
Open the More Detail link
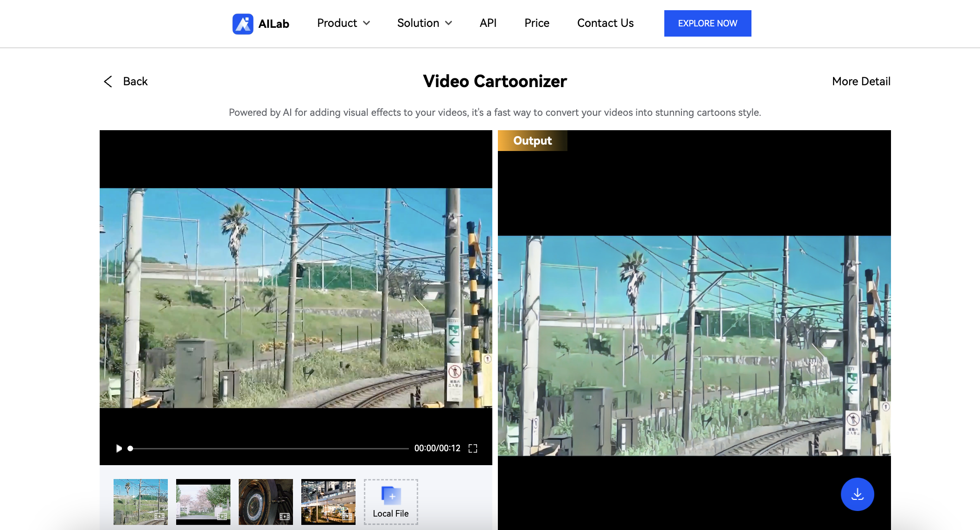tap(861, 82)
